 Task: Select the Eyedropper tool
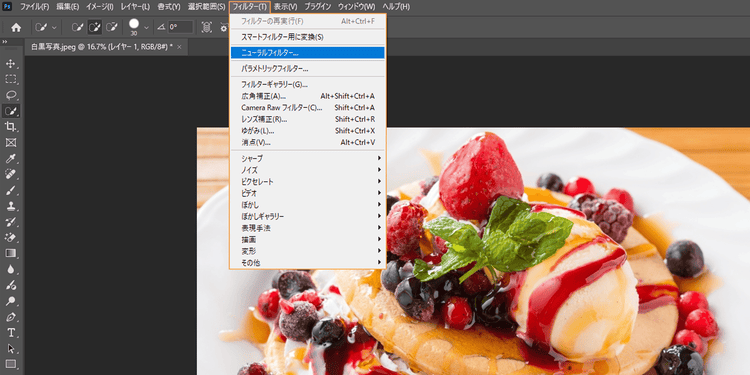tap(11, 158)
